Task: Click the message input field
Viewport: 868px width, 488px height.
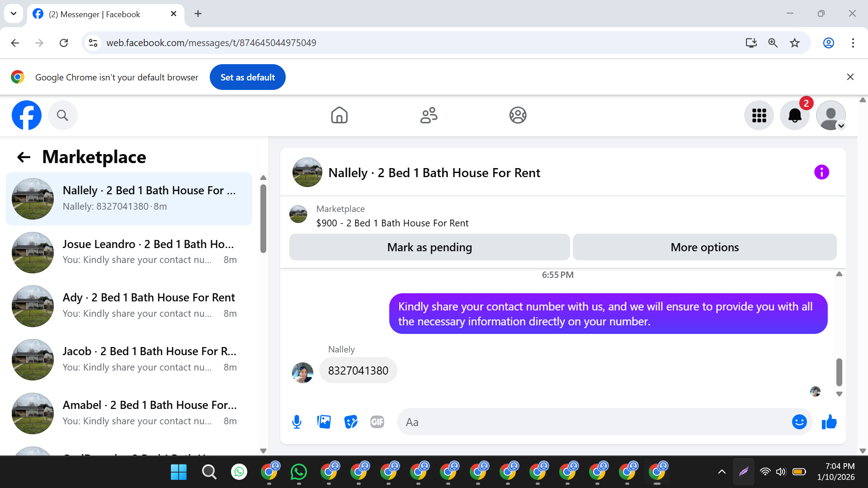Action: (x=592, y=422)
